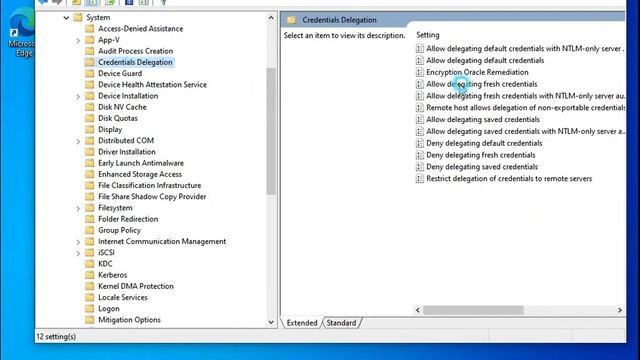Click settings list scroll left arrow
Screen dimensions: 640x360
tap(418, 310)
